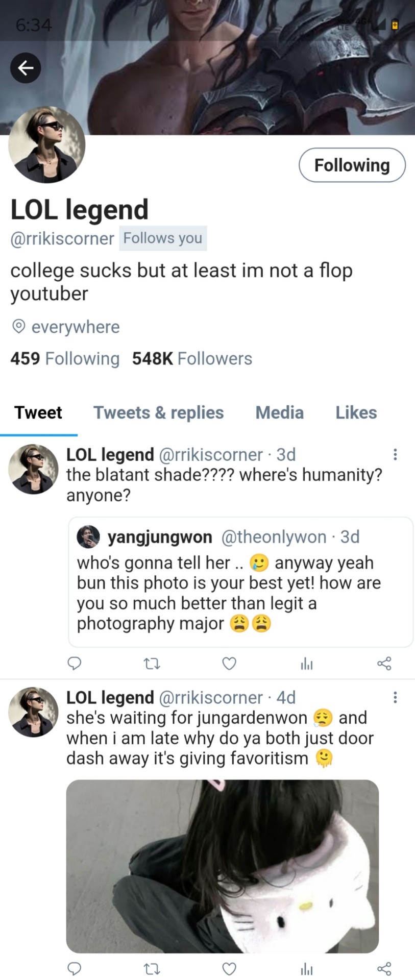Image resolution: width=415 pixels, height=980 pixels.
Task: Like the Hello Kitty photo tweet
Action: click(x=229, y=968)
